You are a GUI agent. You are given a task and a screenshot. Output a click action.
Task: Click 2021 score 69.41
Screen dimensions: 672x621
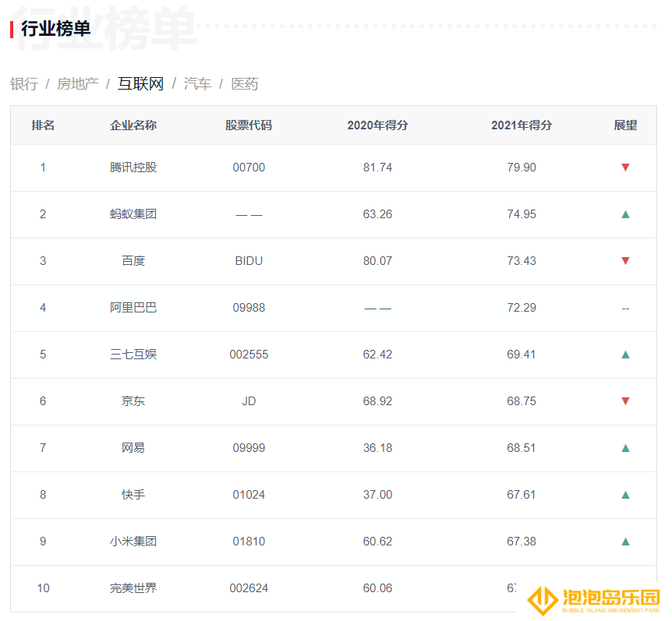[522, 355]
